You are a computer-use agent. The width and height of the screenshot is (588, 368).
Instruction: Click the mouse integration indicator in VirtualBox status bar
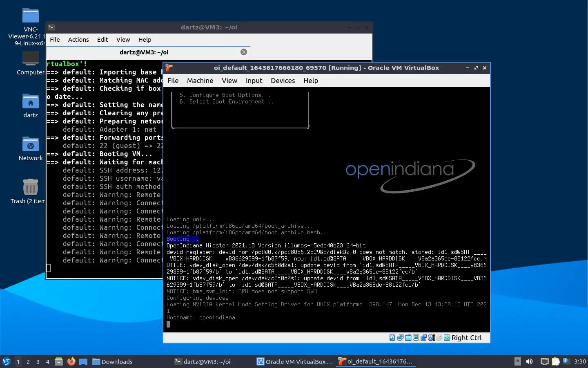click(x=439, y=338)
